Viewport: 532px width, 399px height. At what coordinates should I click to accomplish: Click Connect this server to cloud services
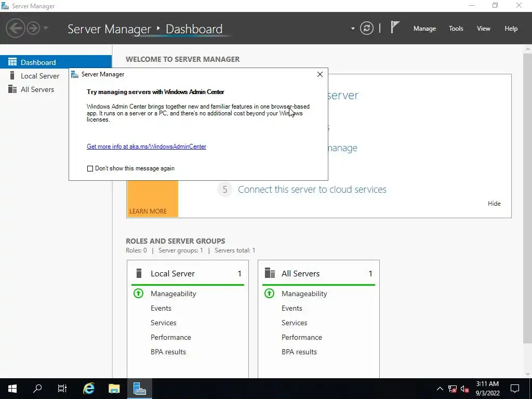coord(312,189)
